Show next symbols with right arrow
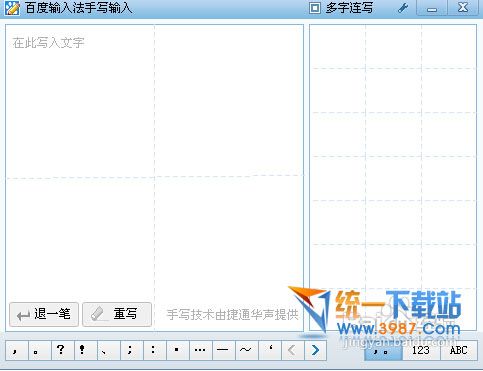The width and height of the screenshot is (483, 371). (x=315, y=350)
